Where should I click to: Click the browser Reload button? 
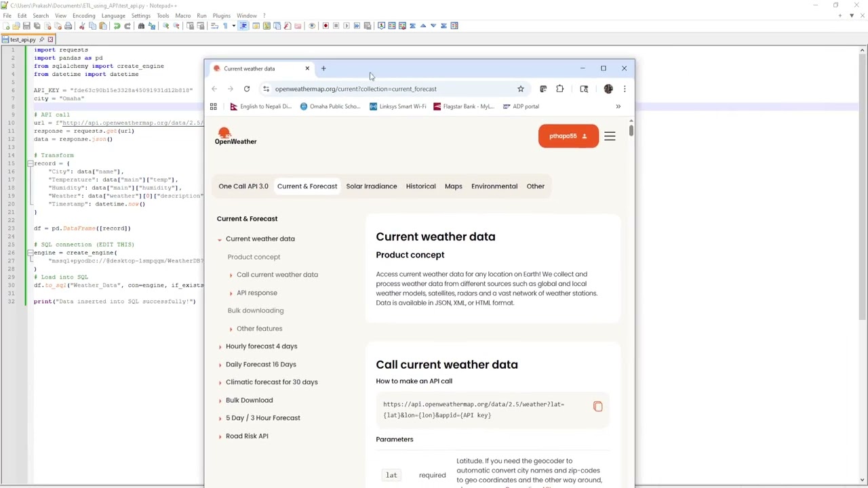click(x=247, y=89)
